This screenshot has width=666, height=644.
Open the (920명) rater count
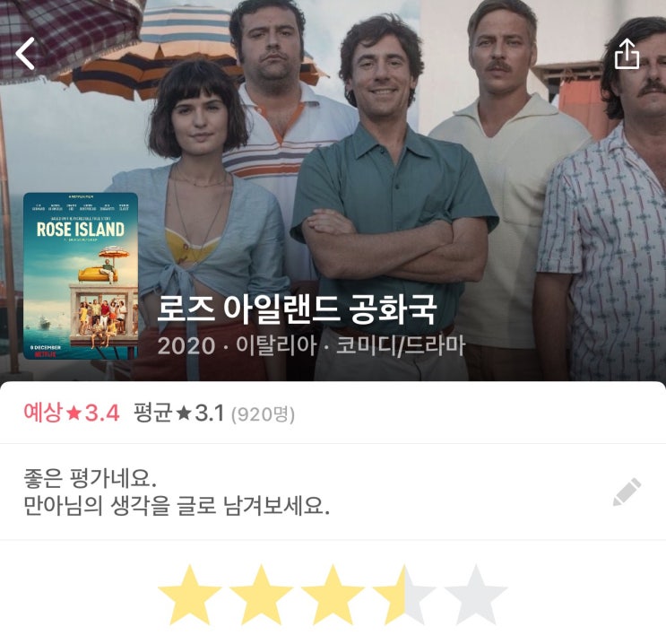tap(263, 414)
